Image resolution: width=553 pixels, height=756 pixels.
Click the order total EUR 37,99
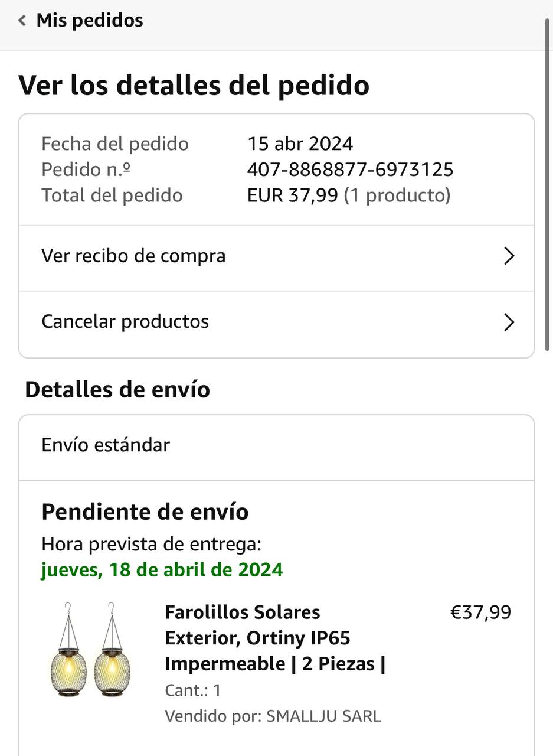point(292,195)
